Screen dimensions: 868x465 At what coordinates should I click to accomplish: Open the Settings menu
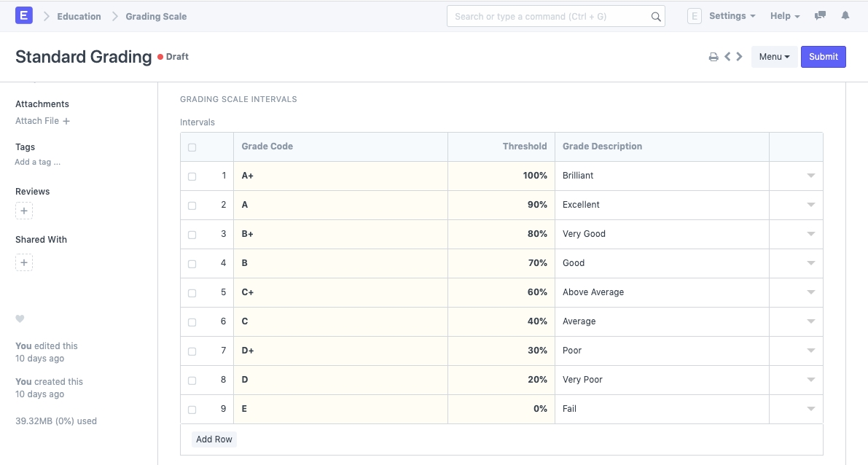(x=732, y=16)
